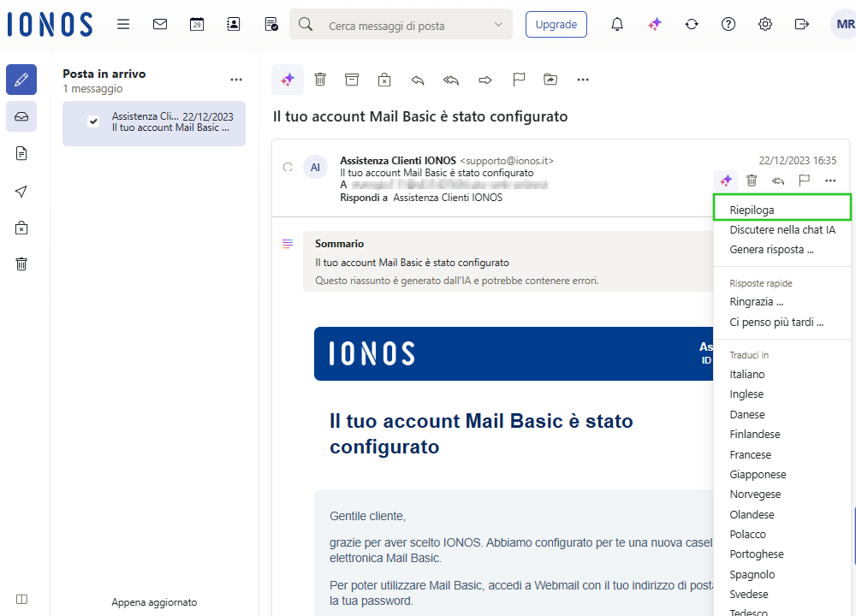
Task: Open settings gear icon
Action: click(765, 24)
